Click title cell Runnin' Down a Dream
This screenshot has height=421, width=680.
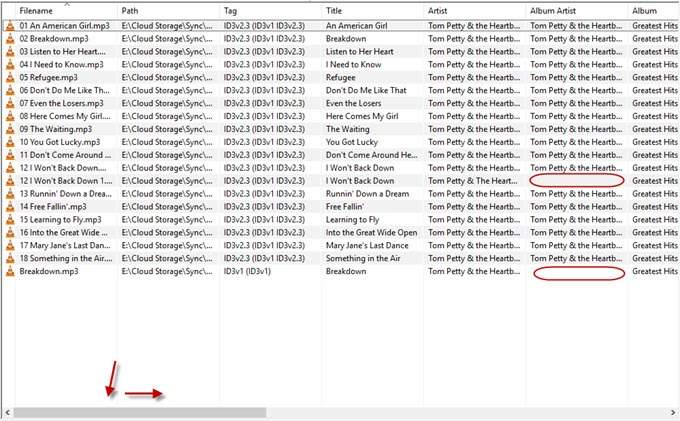tap(367, 194)
